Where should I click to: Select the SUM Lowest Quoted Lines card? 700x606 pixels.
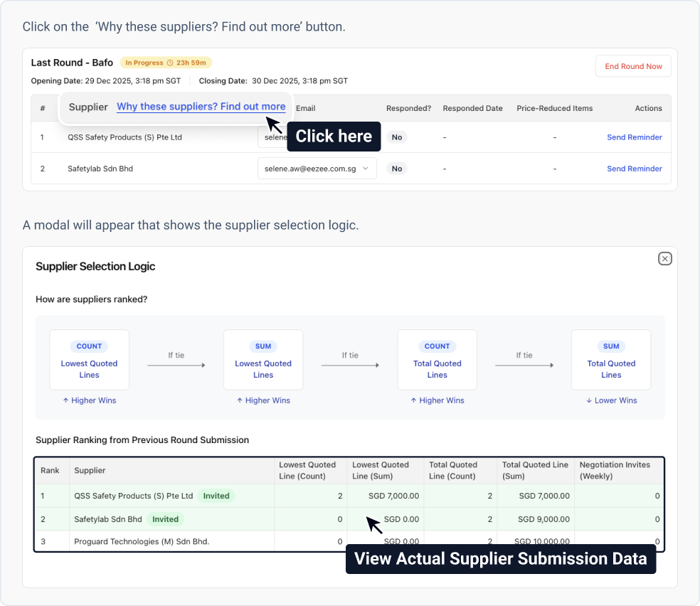point(263,360)
